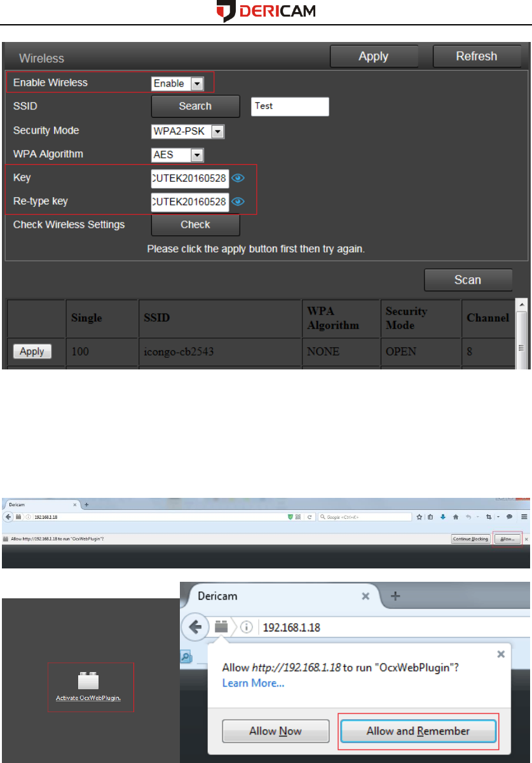Click the chat bubble icon in small browser
The width and height of the screenshot is (532, 763).
510,517
